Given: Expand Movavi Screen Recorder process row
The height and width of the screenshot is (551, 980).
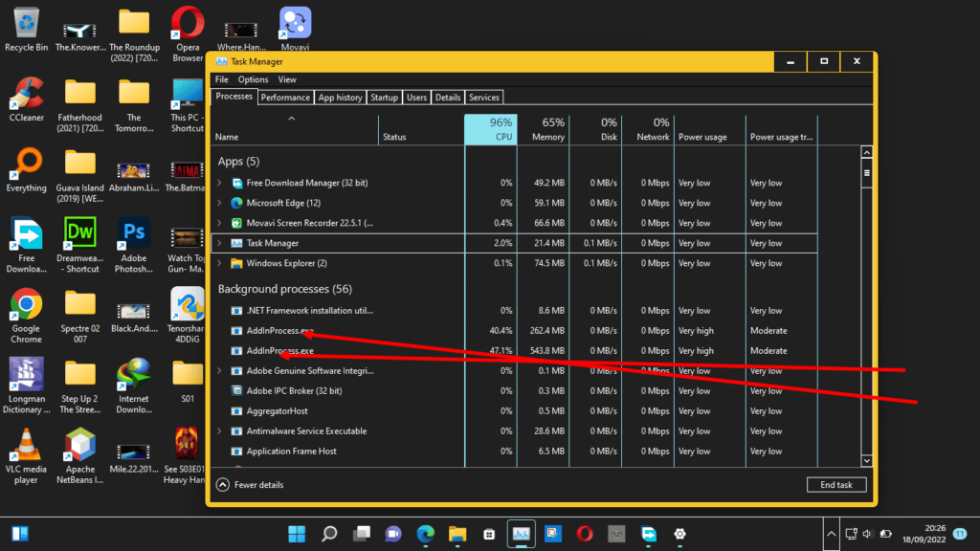Looking at the screenshot, I should click(x=219, y=223).
